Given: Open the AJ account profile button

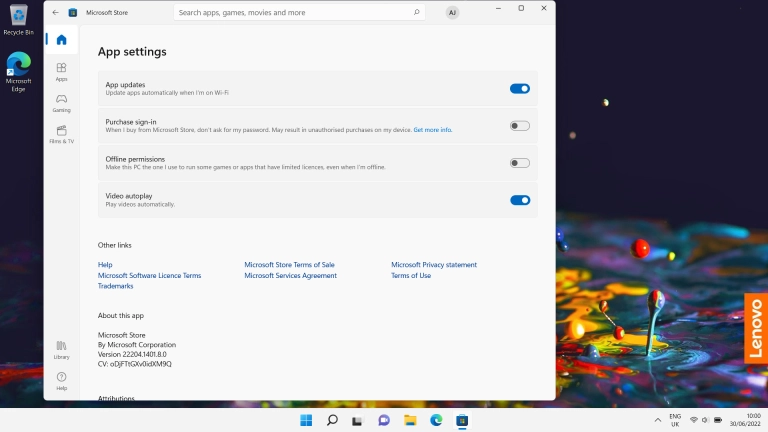Looking at the screenshot, I should [452, 13].
